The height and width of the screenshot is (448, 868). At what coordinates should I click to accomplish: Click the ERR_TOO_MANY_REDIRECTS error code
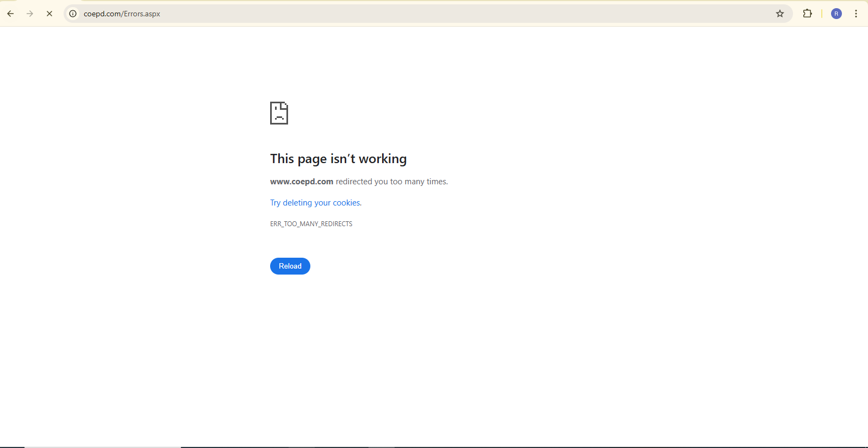311,224
